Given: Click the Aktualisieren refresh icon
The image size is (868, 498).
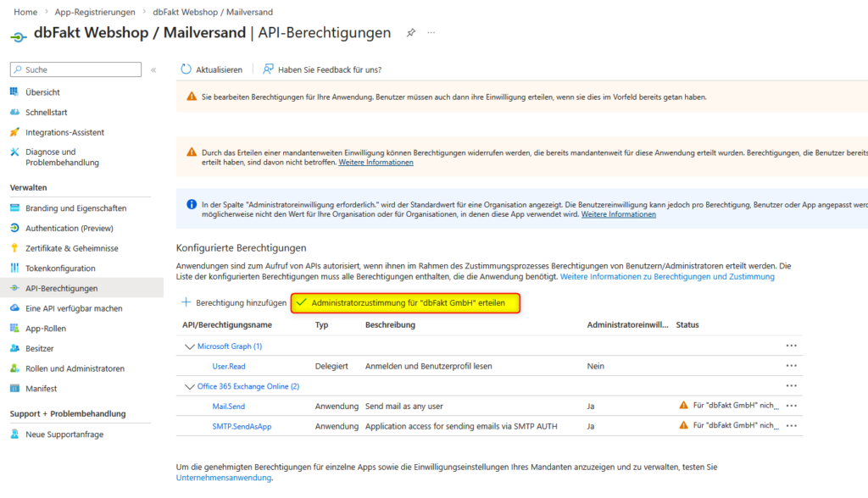Looking at the screenshot, I should (x=186, y=69).
